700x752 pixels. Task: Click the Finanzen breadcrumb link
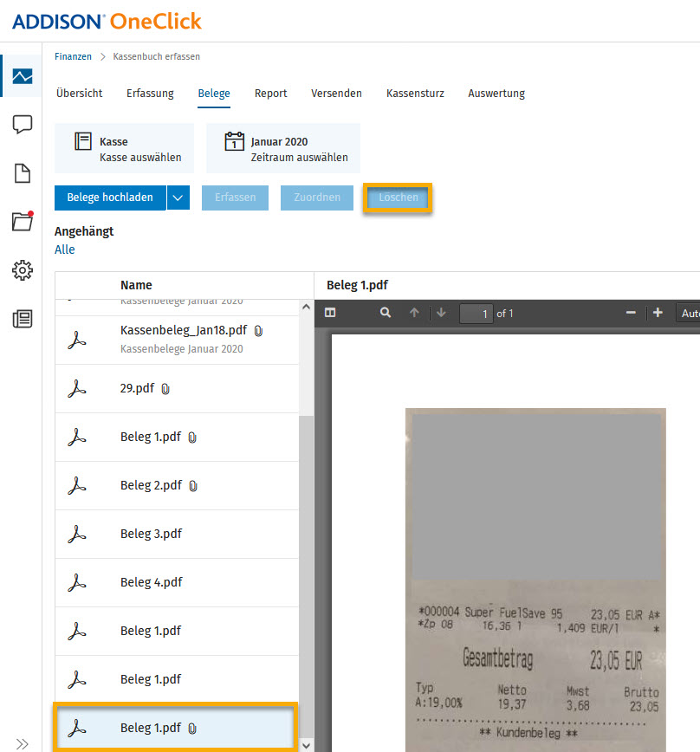[73, 56]
